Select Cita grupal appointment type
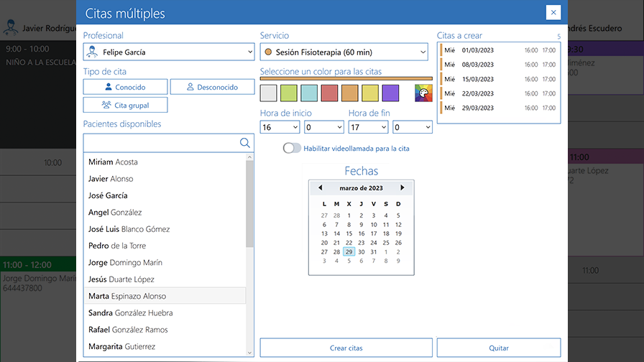Screen dimensions: 644x362 click(x=125, y=105)
